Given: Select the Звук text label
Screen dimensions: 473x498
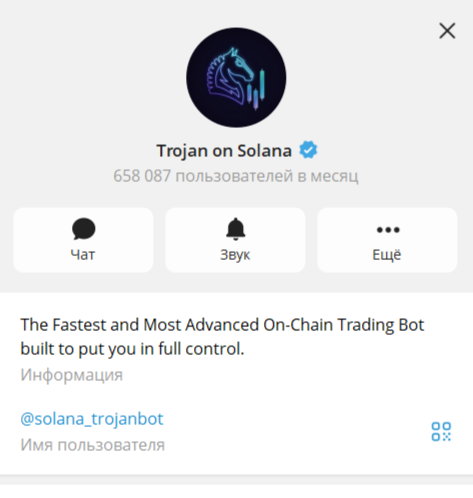Looking at the screenshot, I should pyautogui.click(x=235, y=255).
